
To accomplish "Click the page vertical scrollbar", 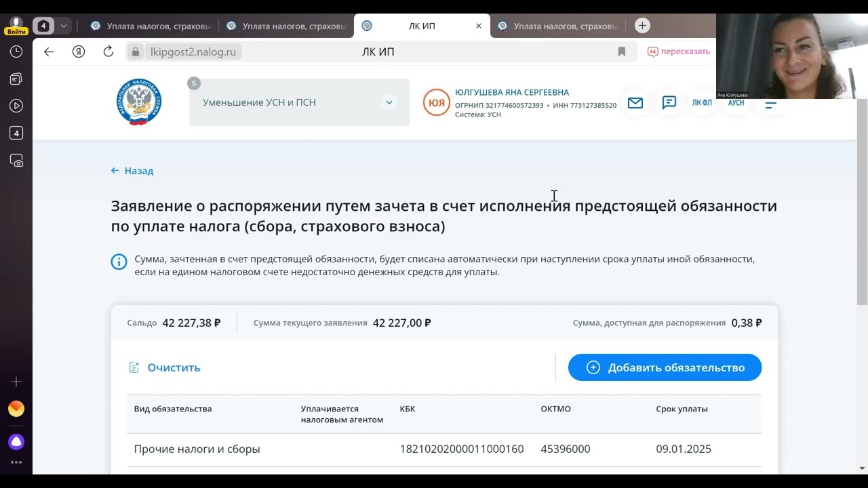I will point(862,203).
